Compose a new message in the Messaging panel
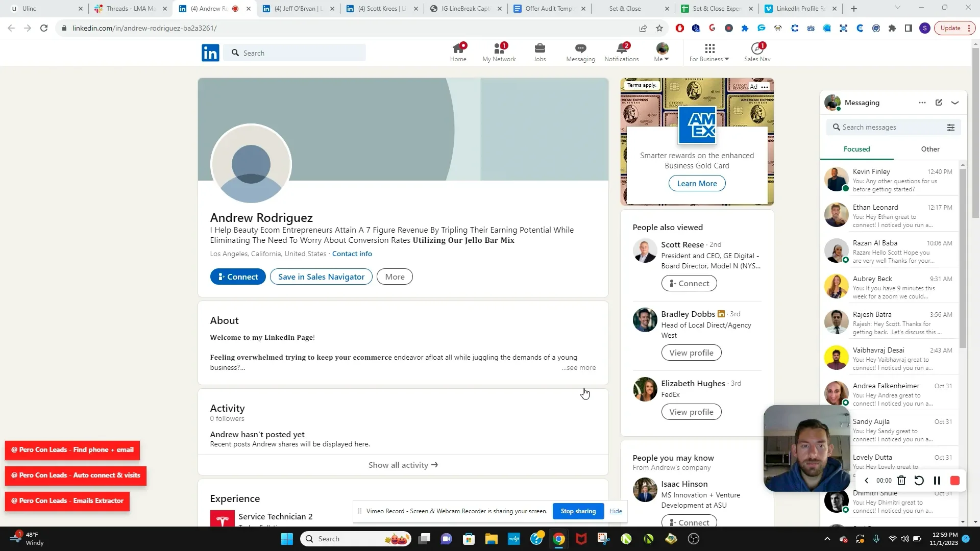980x551 pixels. pos(939,103)
